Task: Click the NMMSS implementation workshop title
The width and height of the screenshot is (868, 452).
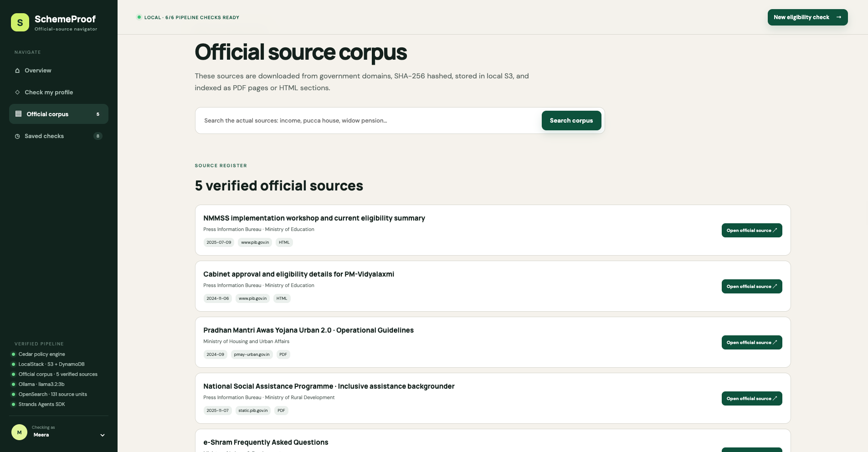Action: pyautogui.click(x=314, y=218)
